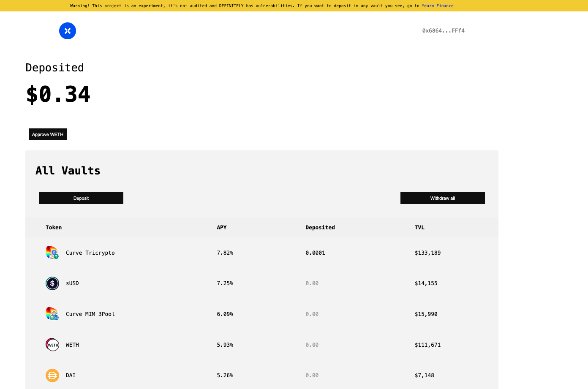This screenshot has height=389, width=588.
Task: Select the WETH vault name
Action: pos(72,345)
